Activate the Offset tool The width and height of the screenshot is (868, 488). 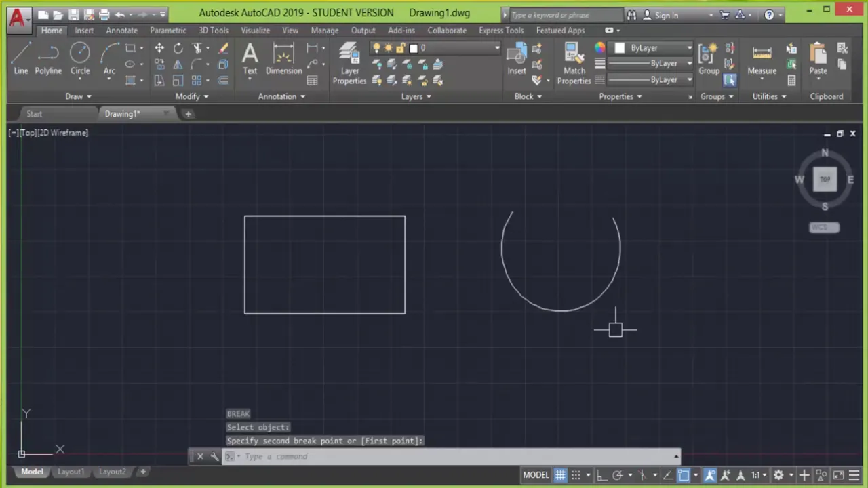pyautogui.click(x=222, y=81)
